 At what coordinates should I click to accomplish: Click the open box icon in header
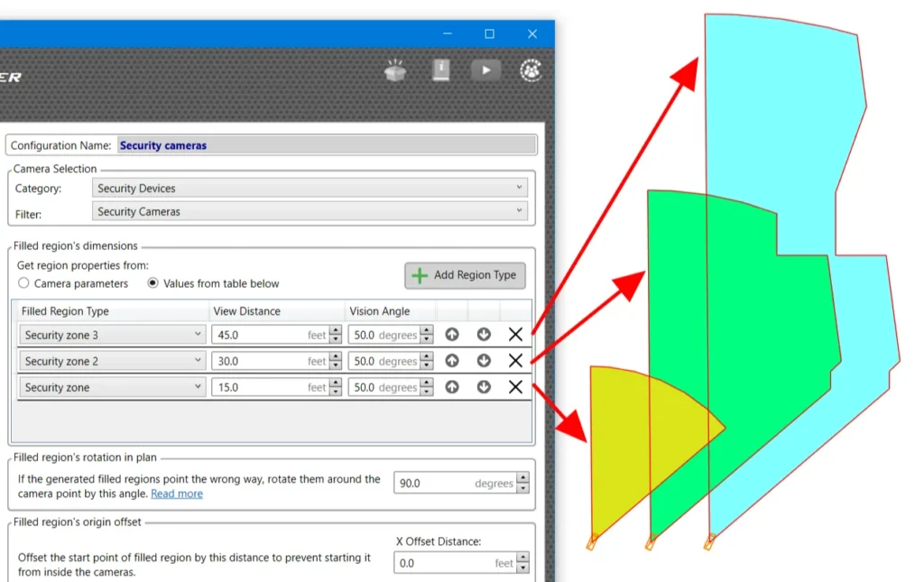coord(395,70)
